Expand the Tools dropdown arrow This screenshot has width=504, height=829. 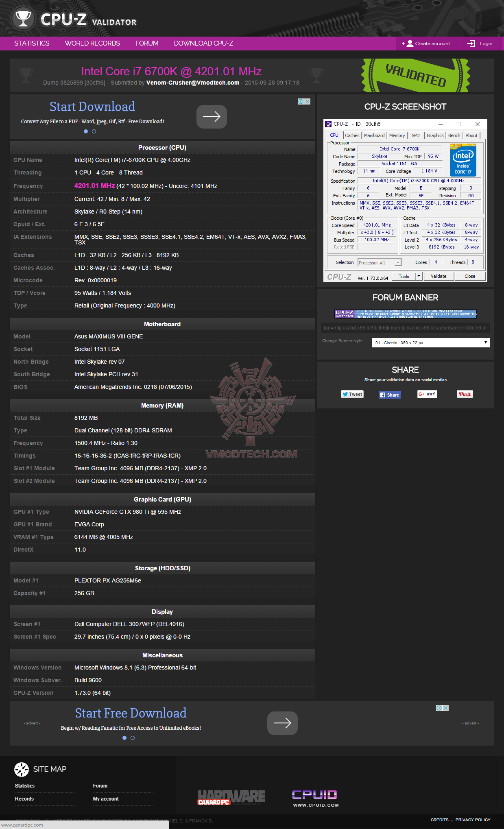419,276
